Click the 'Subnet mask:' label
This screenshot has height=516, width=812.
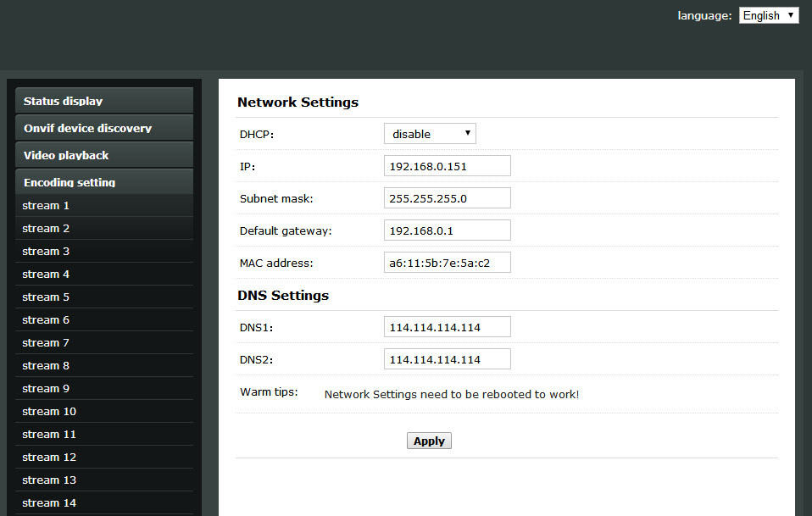[276, 199]
